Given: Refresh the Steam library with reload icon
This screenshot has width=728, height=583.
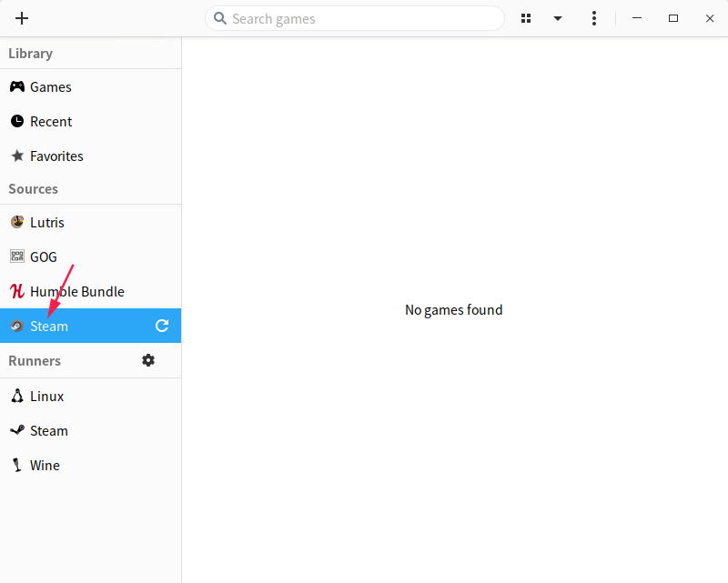Looking at the screenshot, I should pyautogui.click(x=162, y=326).
